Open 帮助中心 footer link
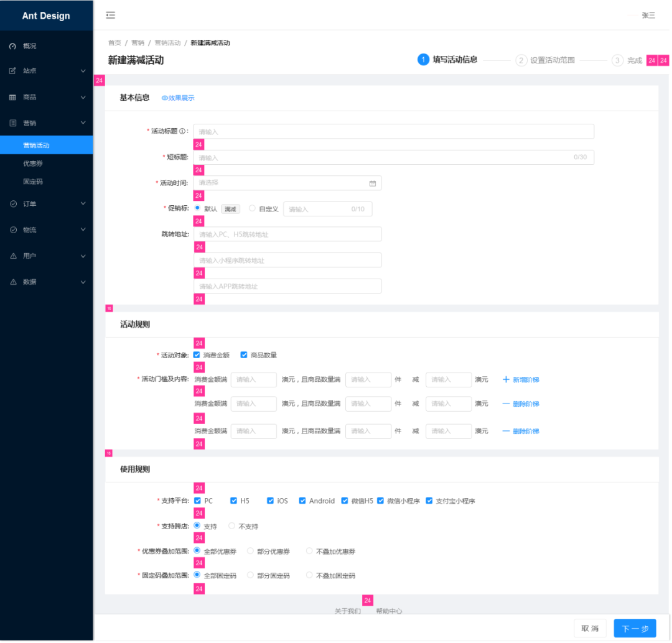The image size is (672, 643). click(389, 611)
